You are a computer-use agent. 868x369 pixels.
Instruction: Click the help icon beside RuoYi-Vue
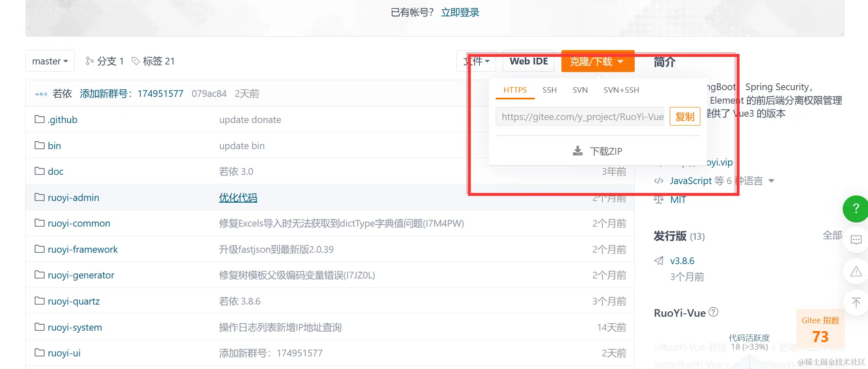tap(713, 312)
